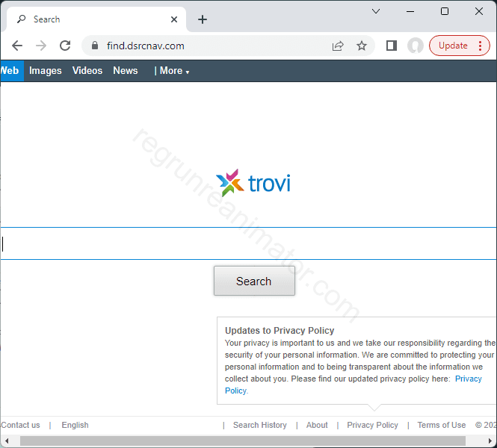Open new tab with plus icon
The width and height of the screenshot is (497, 448).
point(203,19)
